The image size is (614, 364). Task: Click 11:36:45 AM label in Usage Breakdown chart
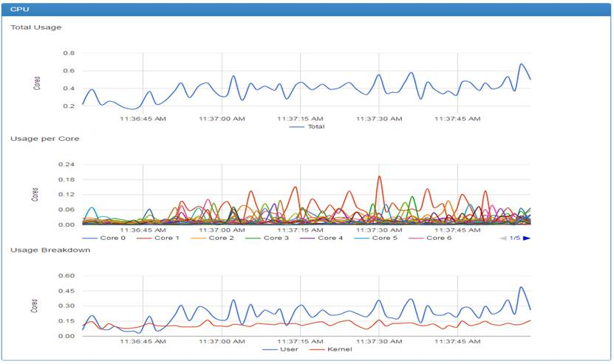tap(143, 341)
